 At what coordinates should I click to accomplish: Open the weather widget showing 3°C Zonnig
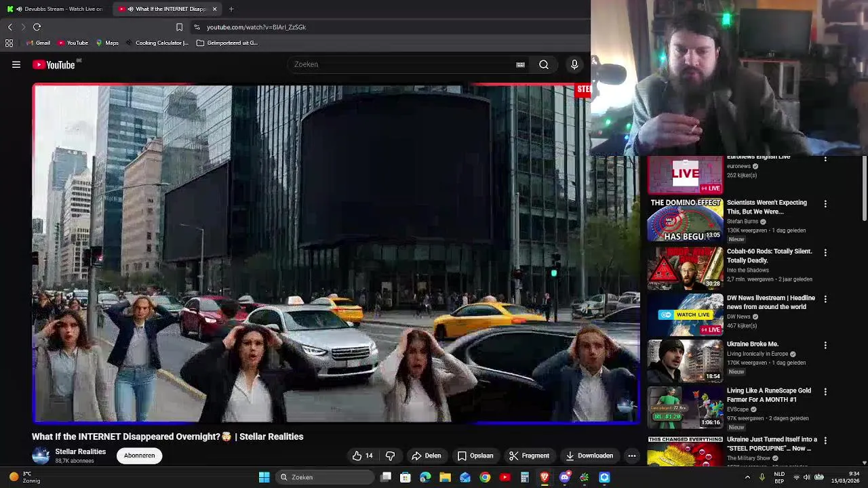pyautogui.click(x=24, y=477)
